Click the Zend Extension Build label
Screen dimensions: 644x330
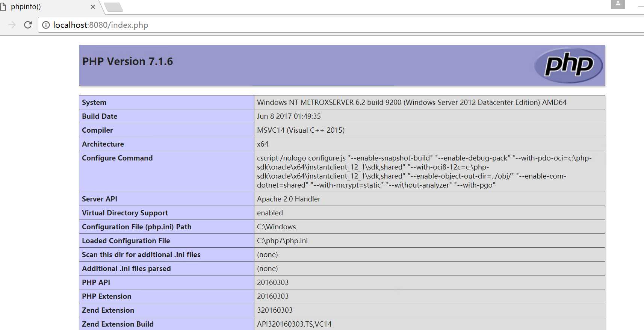(x=118, y=324)
